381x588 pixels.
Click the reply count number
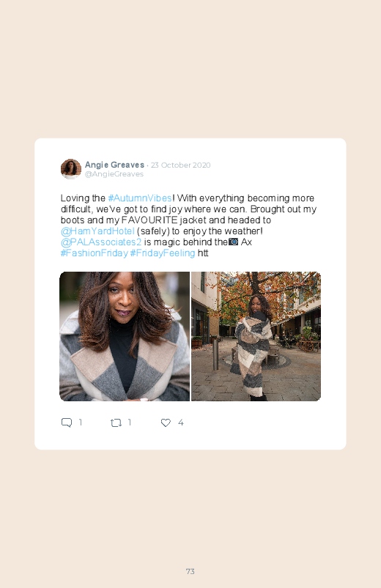coord(81,423)
